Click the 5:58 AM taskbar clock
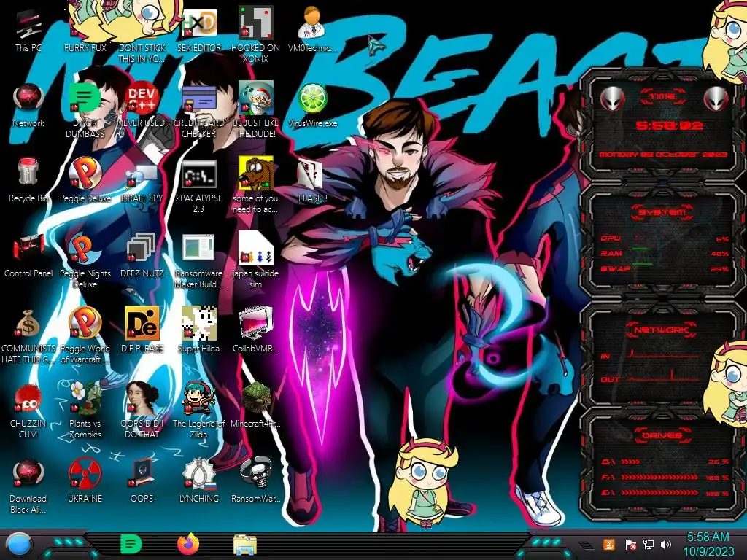 tap(708, 544)
